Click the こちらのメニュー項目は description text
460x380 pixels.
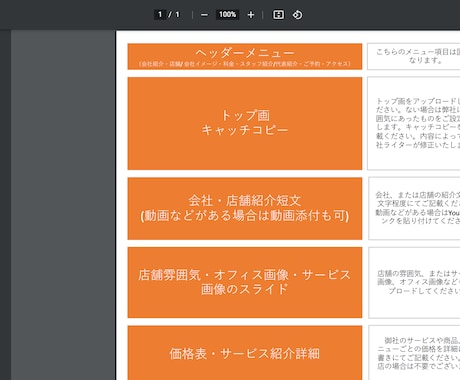[418, 56]
